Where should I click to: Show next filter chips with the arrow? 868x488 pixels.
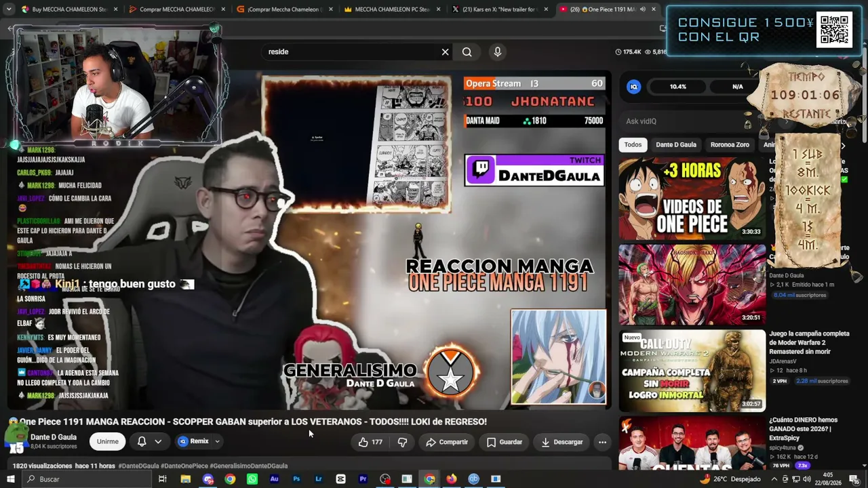pos(843,145)
